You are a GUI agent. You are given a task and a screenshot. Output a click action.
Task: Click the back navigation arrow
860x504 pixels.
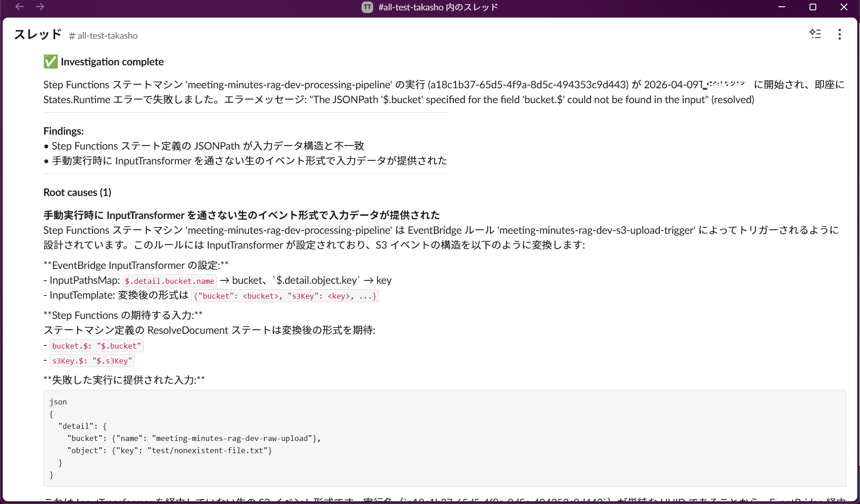[x=19, y=7]
